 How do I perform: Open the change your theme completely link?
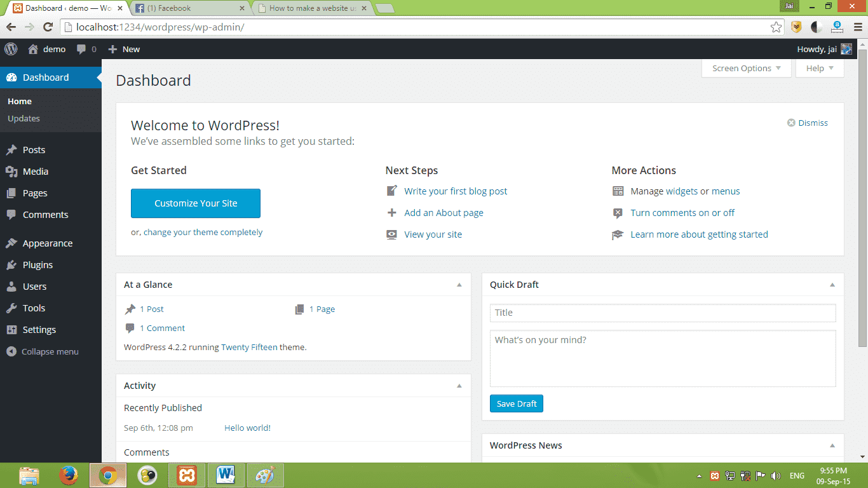tap(203, 232)
